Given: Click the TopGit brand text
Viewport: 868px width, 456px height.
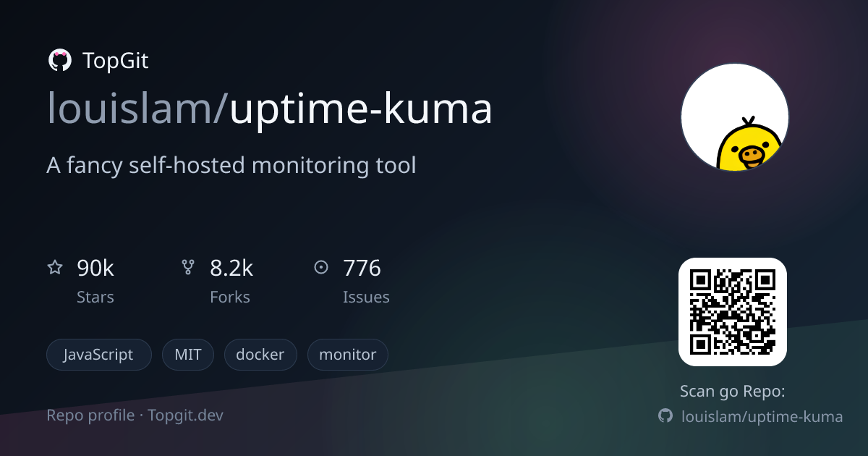Looking at the screenshot, I should click(116, 61).
